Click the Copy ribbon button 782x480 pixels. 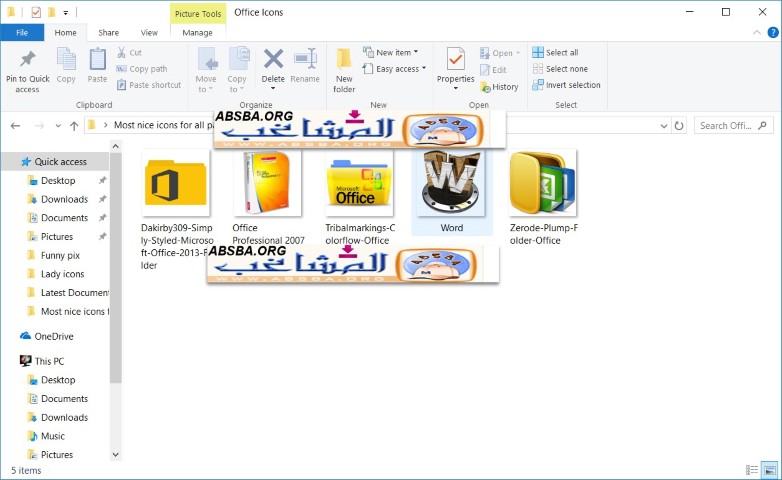[x=66, y=65]
